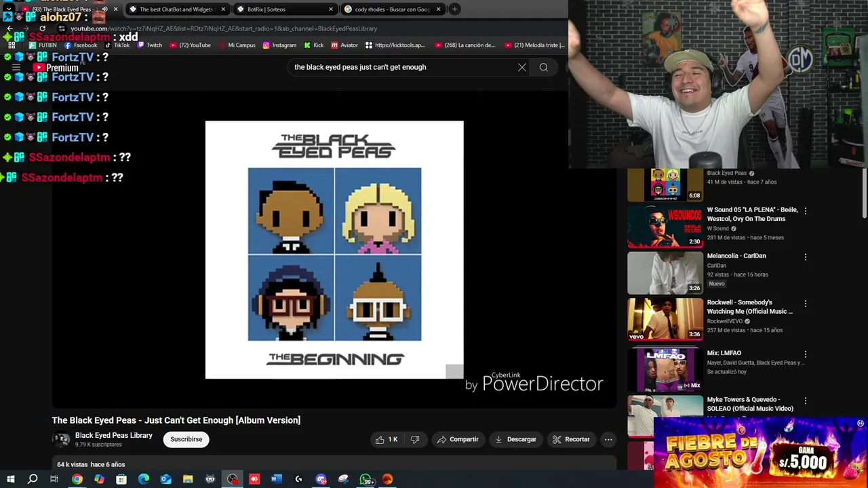Open a new browser tab with plus
This screenshot has width=868, height=488.
point(454,9)
